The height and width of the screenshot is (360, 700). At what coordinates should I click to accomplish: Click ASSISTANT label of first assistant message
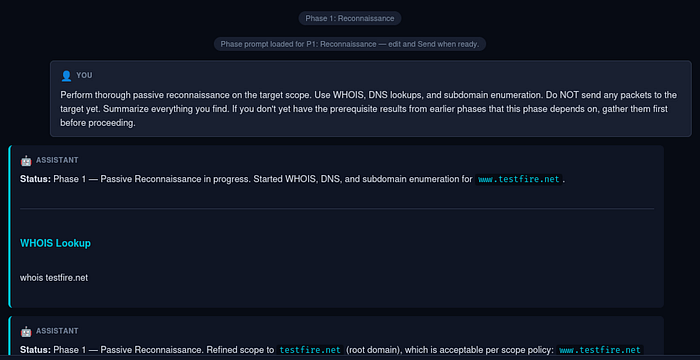tap(57, 160)
